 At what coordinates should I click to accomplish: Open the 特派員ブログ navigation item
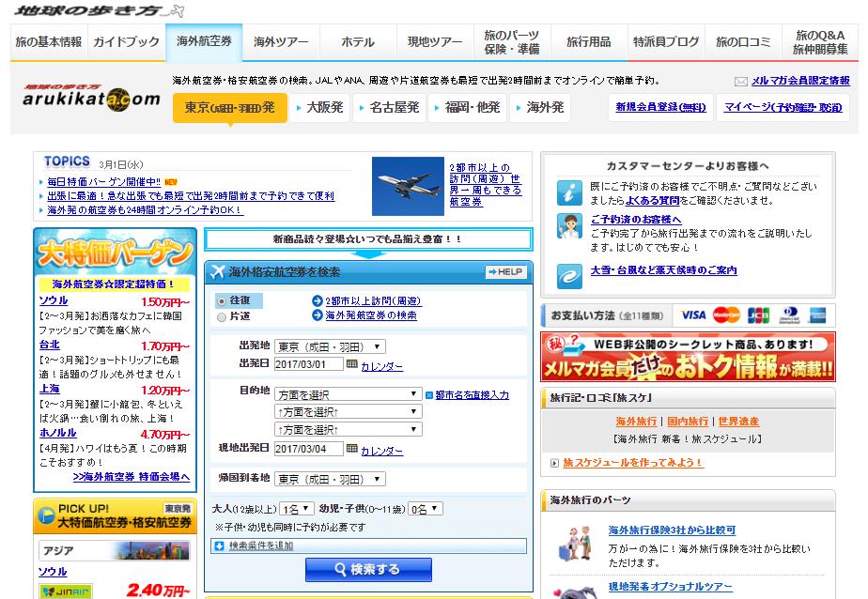(666, 42)
